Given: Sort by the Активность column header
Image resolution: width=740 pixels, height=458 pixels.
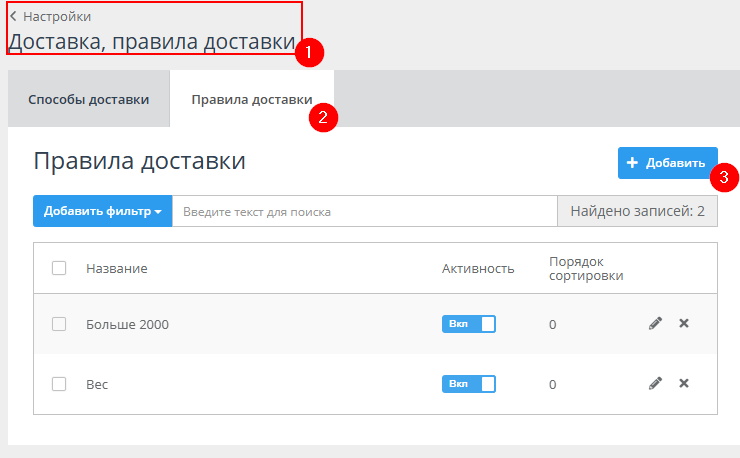Looking at the screenshot, I should pos(478,269).
